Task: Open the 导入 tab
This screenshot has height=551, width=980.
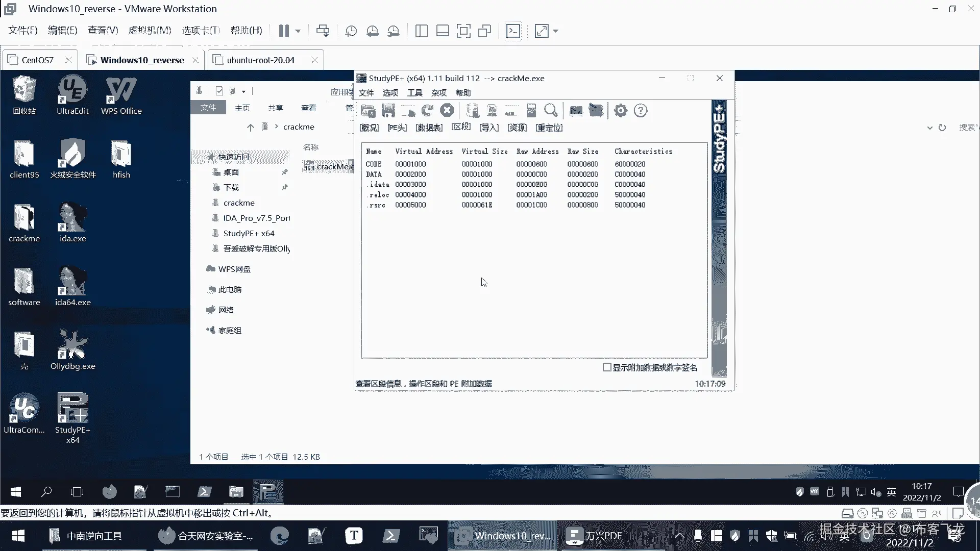Action: (x=489, y=128)
